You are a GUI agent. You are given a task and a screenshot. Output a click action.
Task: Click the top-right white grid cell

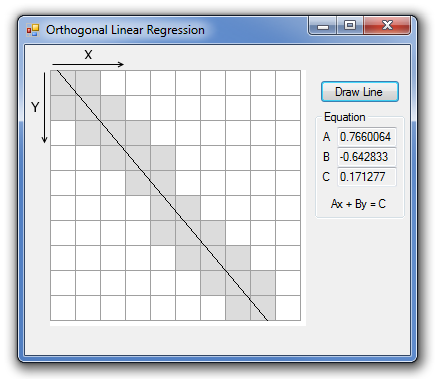coord(288,83)
